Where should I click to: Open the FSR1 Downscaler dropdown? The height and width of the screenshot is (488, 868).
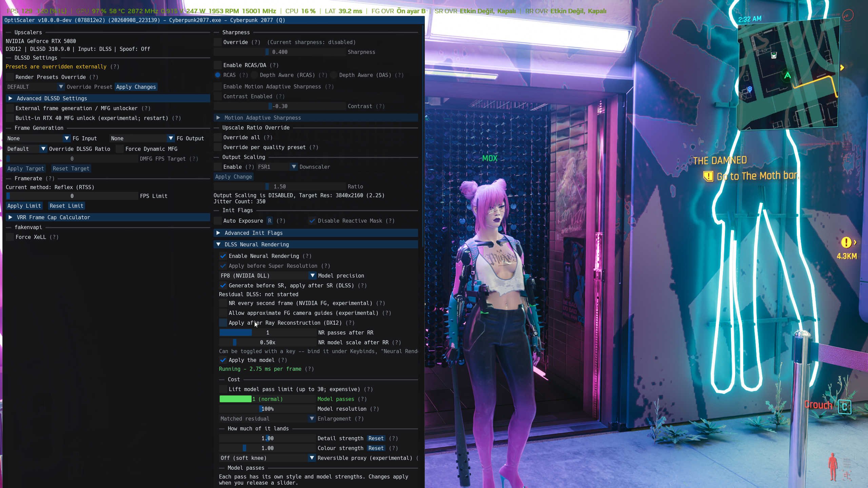[x=277, y=167]
